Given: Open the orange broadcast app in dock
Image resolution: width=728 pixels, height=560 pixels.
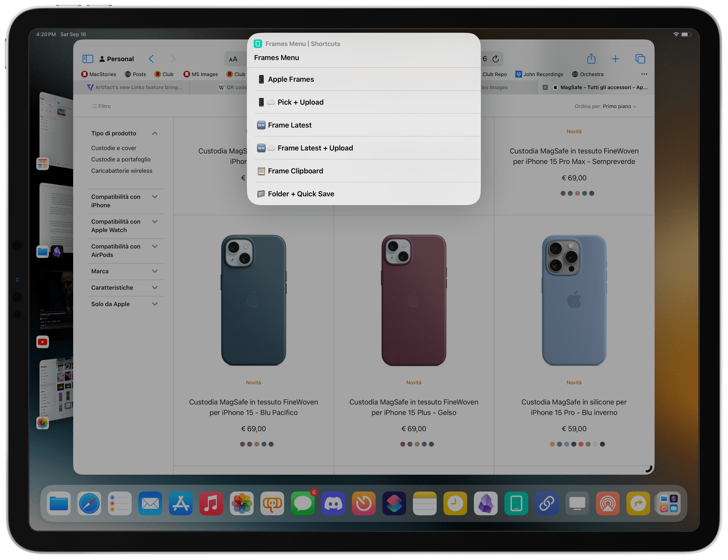Looking at the screenshot, I should tap(608, 503).
